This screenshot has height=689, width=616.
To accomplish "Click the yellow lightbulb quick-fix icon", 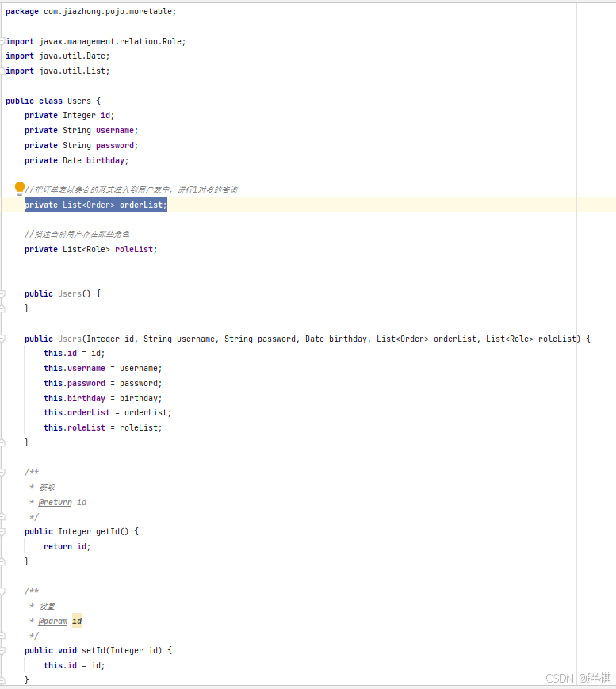I will pyautogui.click(x=19, y=188).
